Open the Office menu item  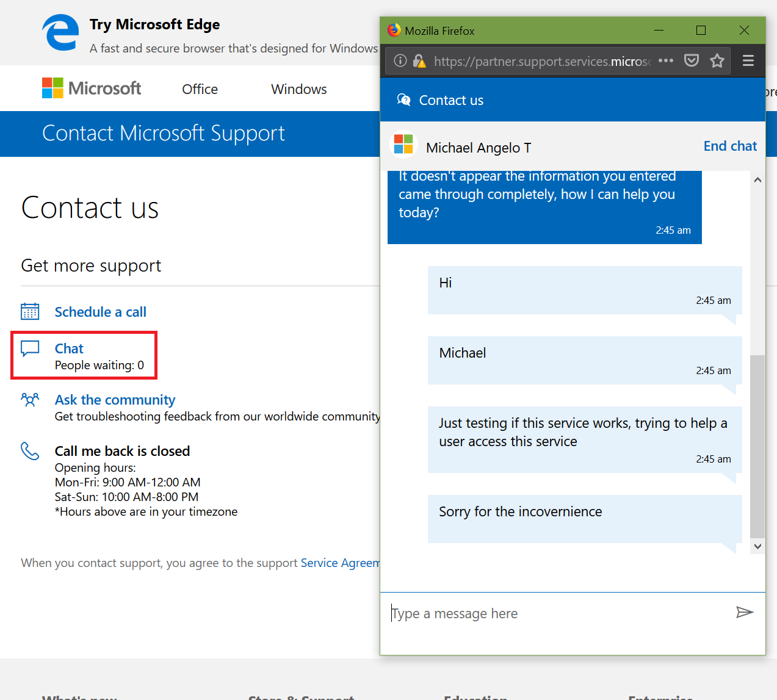[x=200, y=89]
